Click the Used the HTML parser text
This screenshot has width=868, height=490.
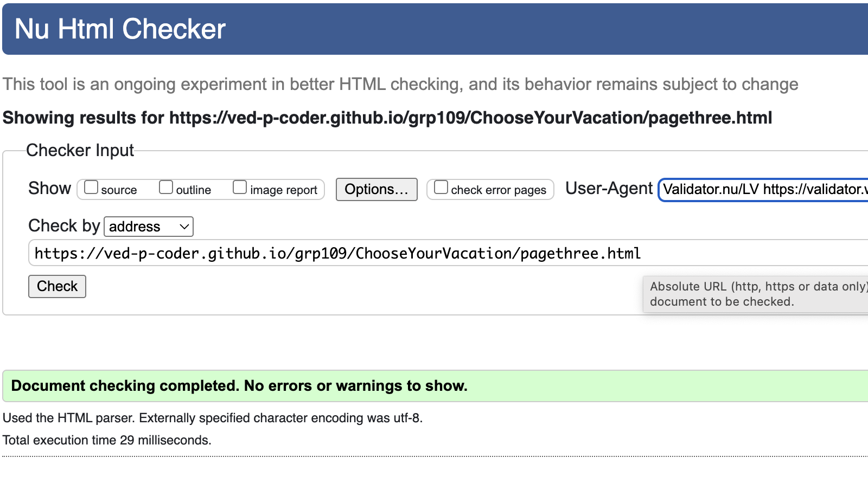213,418
